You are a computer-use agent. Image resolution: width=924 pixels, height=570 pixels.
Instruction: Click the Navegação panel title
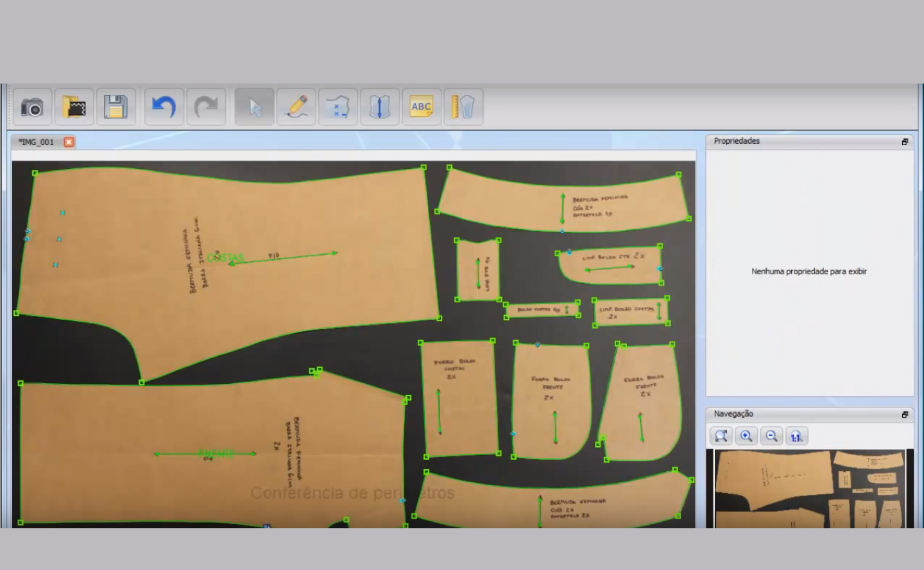point(733,414)
